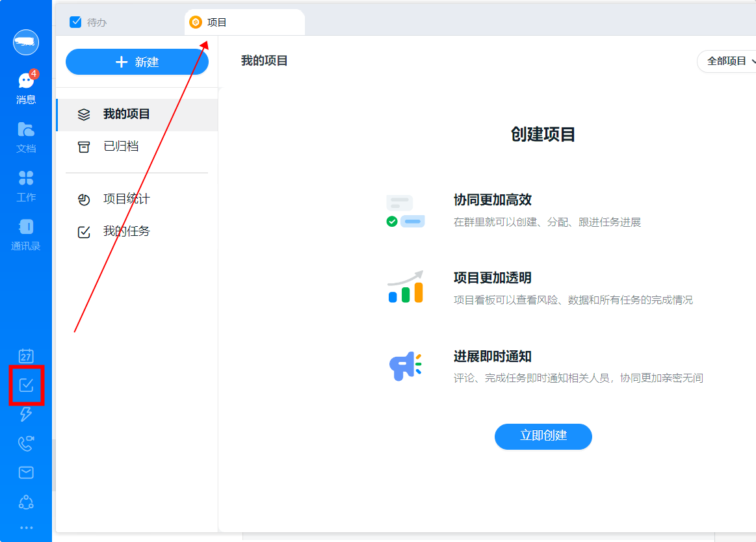
Task: Select 我的项目 in the left panel
Action: tap(127, 114)
